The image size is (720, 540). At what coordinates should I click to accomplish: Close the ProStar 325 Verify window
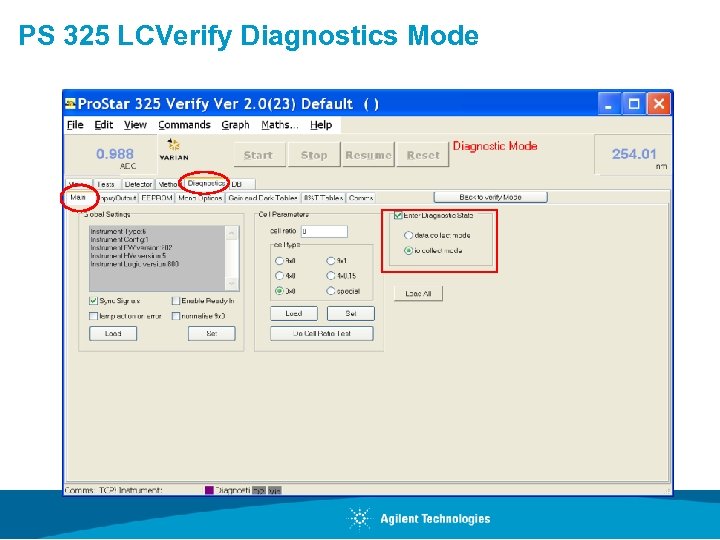pos(658,104)
